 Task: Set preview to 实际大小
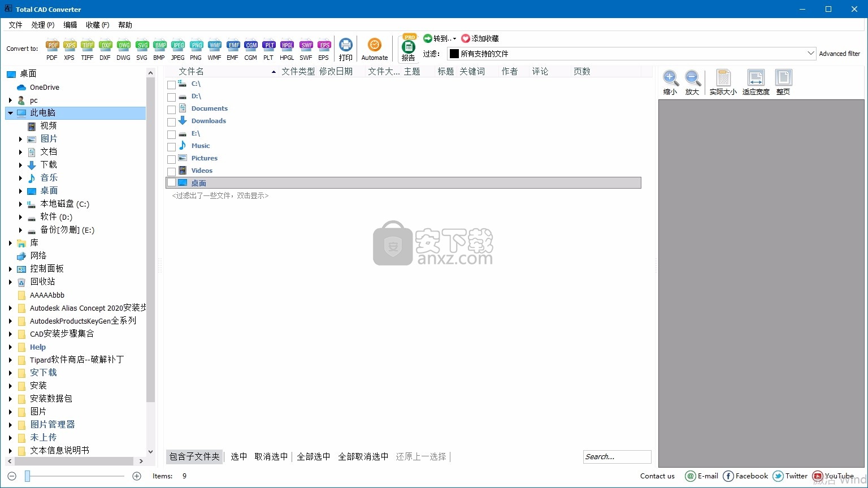click(x=723, y=82)
